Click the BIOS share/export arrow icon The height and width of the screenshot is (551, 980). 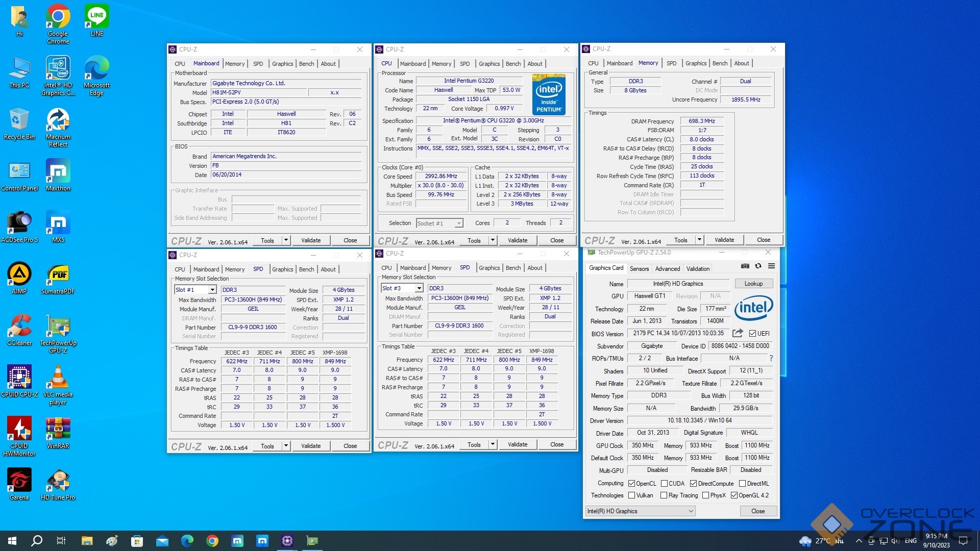[737, 333]
